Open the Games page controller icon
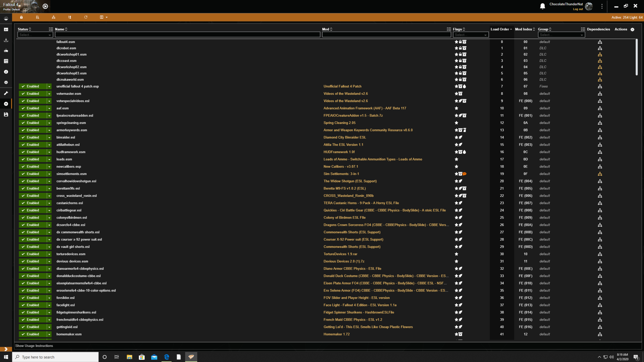This screenshot has height=362, width=644. (6, 51)
